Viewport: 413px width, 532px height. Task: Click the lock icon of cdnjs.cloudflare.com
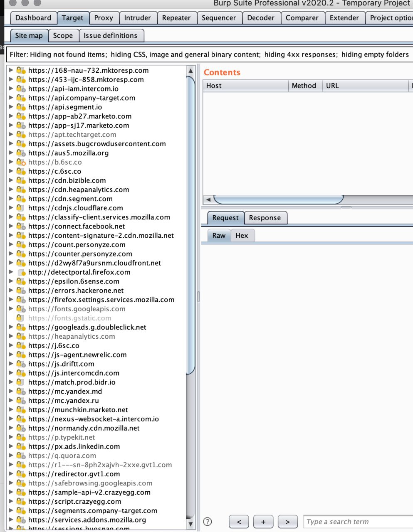click(x=21, y=208)
